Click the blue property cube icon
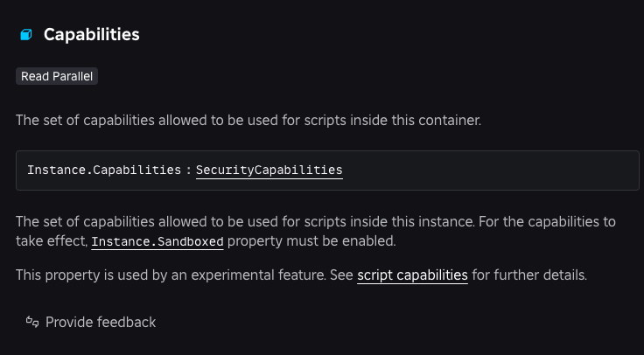 [x=25, y=35]
